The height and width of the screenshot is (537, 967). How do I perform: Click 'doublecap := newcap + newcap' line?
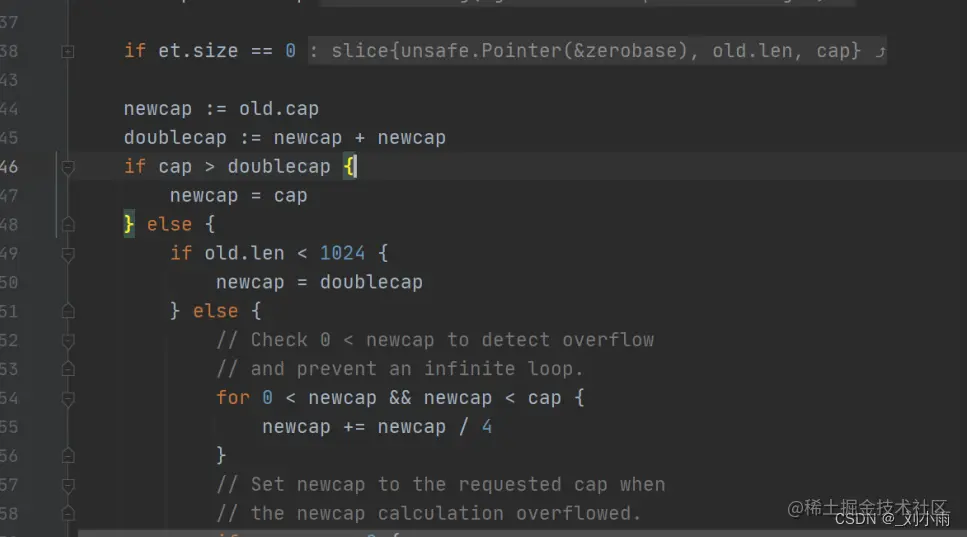click(284, 137)
